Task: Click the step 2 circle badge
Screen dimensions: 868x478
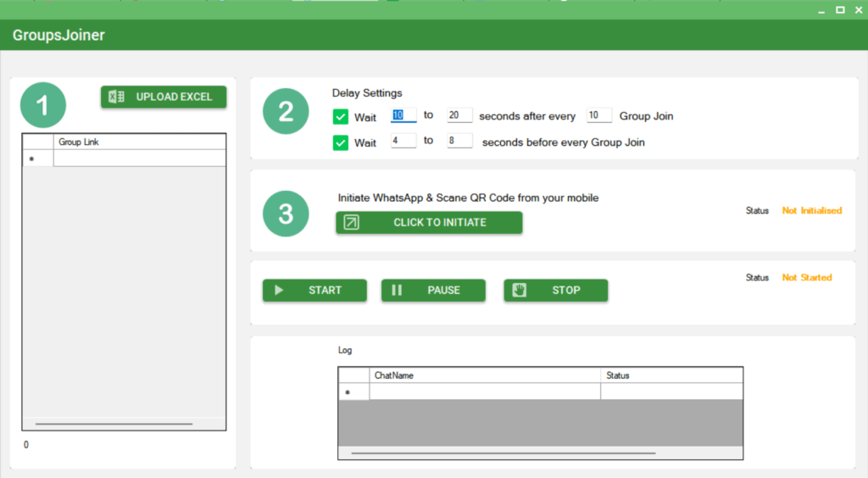Action: point(287,112)
